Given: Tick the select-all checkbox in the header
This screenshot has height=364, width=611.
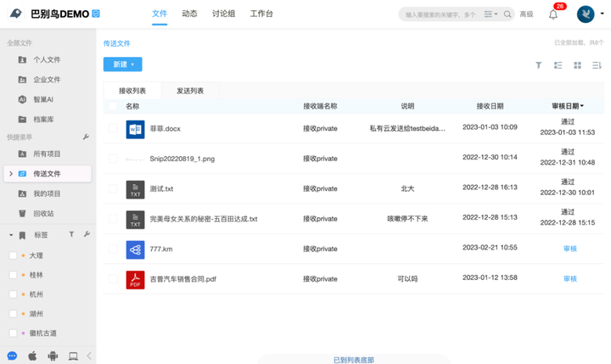Looking at the screenshot, I should coord(113,106).
